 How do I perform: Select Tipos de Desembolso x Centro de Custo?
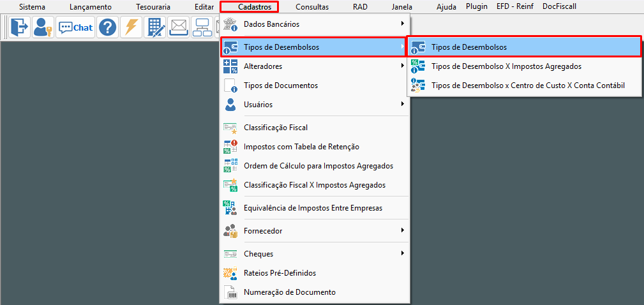click(x=525, y=86)
